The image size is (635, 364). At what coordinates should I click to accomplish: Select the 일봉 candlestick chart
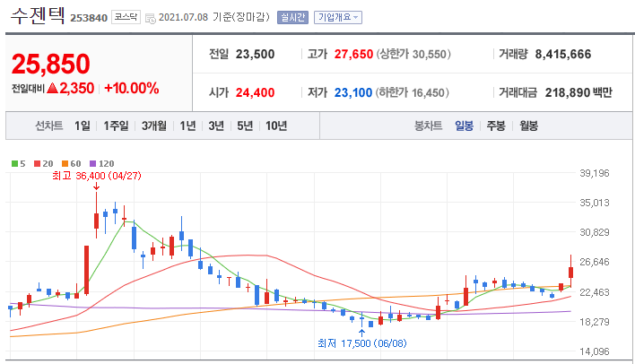[x=464, y=126]
